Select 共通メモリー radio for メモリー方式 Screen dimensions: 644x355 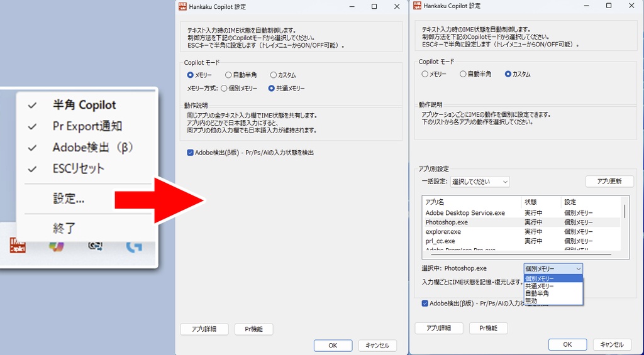pos(286,88)
